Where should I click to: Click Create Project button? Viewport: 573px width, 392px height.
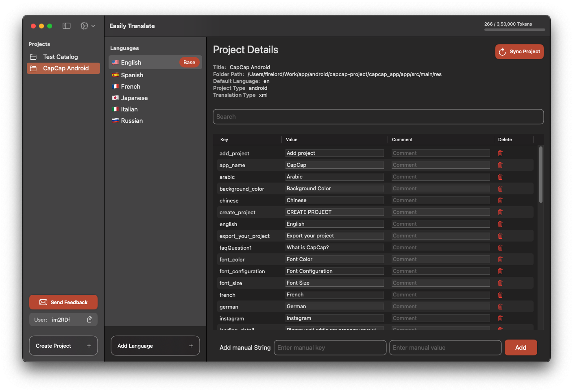click(x=63, y=346)
